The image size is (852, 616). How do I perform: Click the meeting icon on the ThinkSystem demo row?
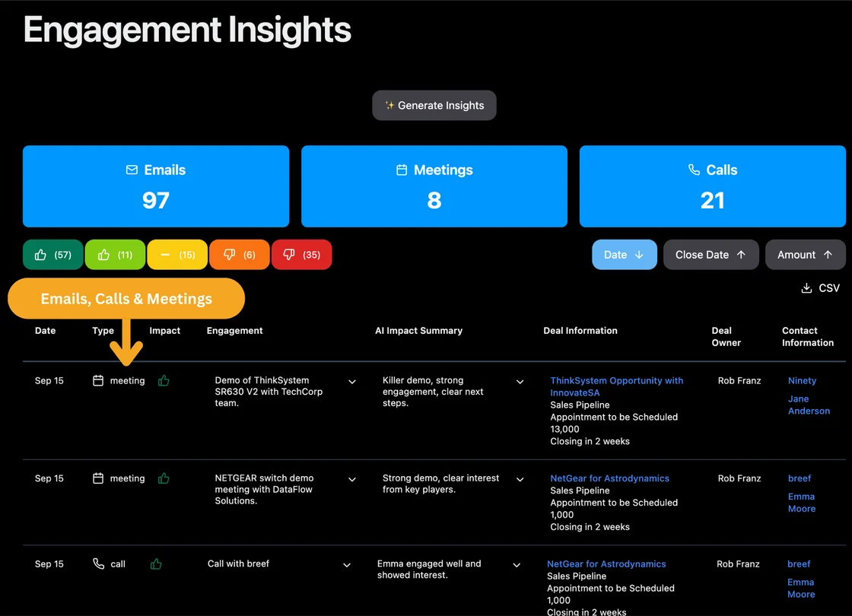[x=97, y=380]
